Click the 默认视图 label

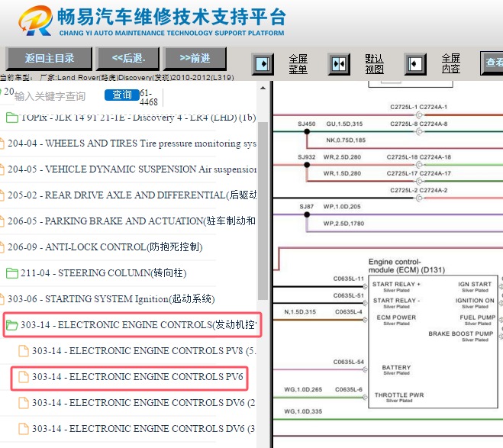(374, 64)
